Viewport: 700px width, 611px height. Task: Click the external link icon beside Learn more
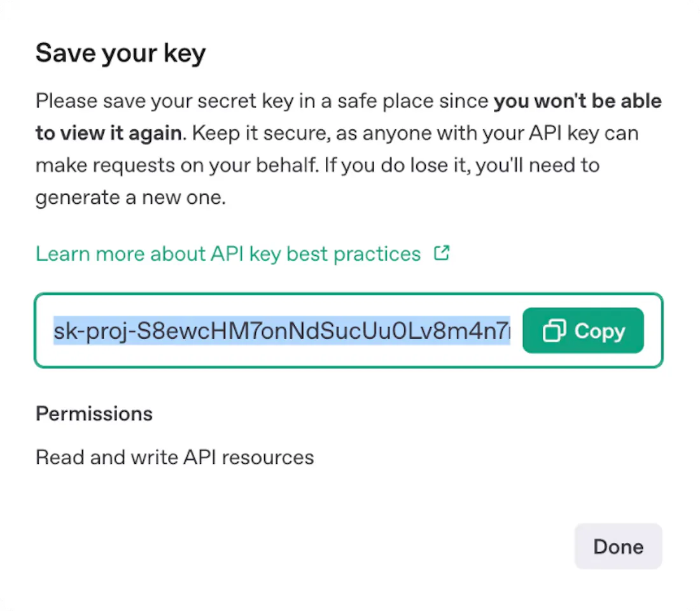(x=442, y=253)
